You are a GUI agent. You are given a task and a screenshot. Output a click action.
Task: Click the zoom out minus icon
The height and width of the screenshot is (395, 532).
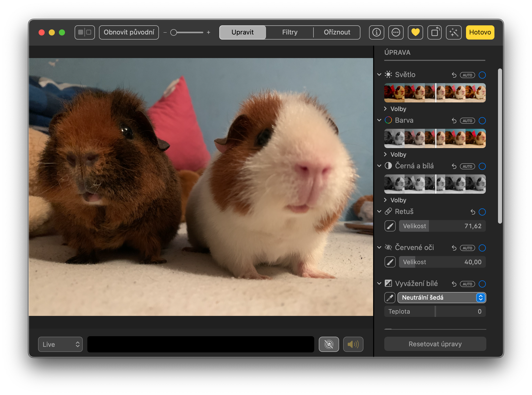(x=165, y=32)
